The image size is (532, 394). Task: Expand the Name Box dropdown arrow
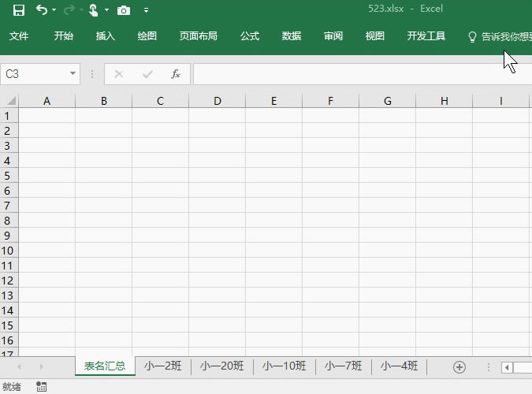tap(73, 73)
